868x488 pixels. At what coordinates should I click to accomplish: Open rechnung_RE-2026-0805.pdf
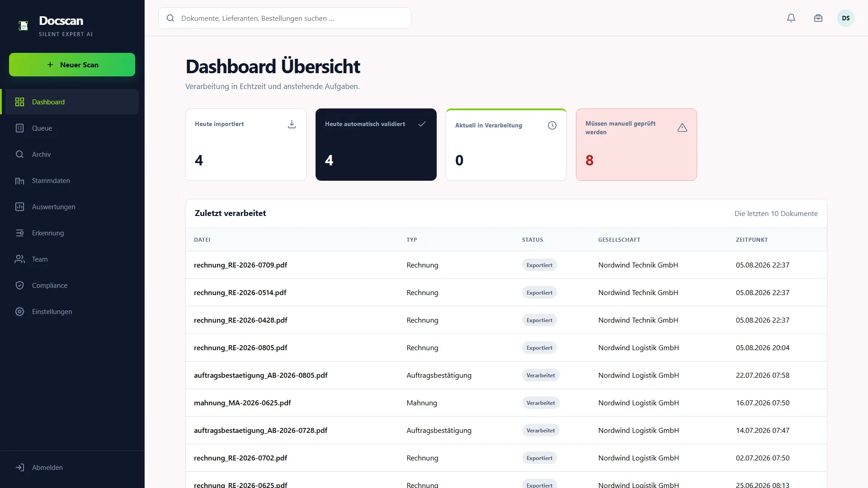pyautogui.click(x=241, y=348)
